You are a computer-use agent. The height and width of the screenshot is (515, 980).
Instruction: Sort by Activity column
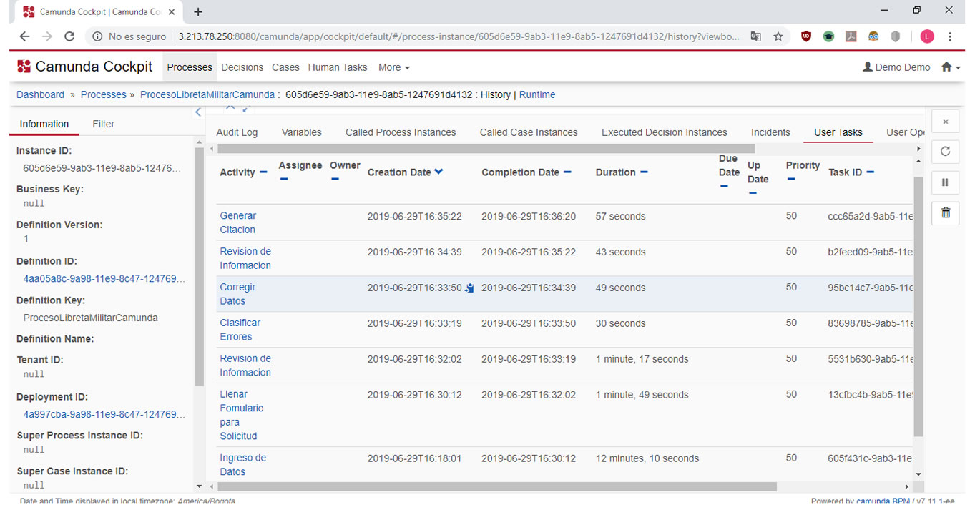[x=263, y=172]
